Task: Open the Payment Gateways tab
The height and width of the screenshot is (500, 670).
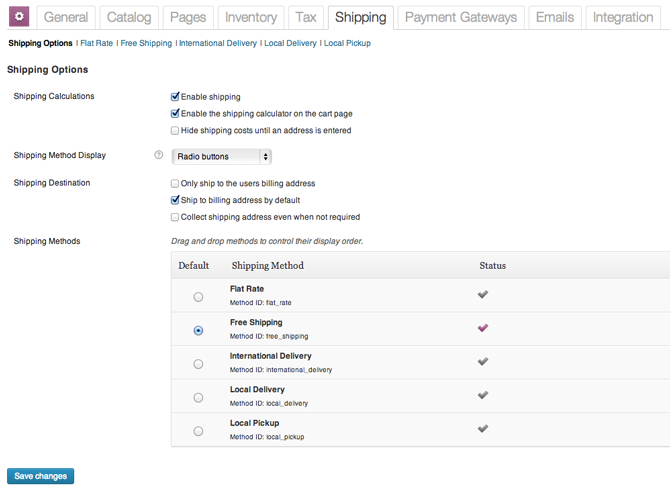Action: click(x=461, y=17)
